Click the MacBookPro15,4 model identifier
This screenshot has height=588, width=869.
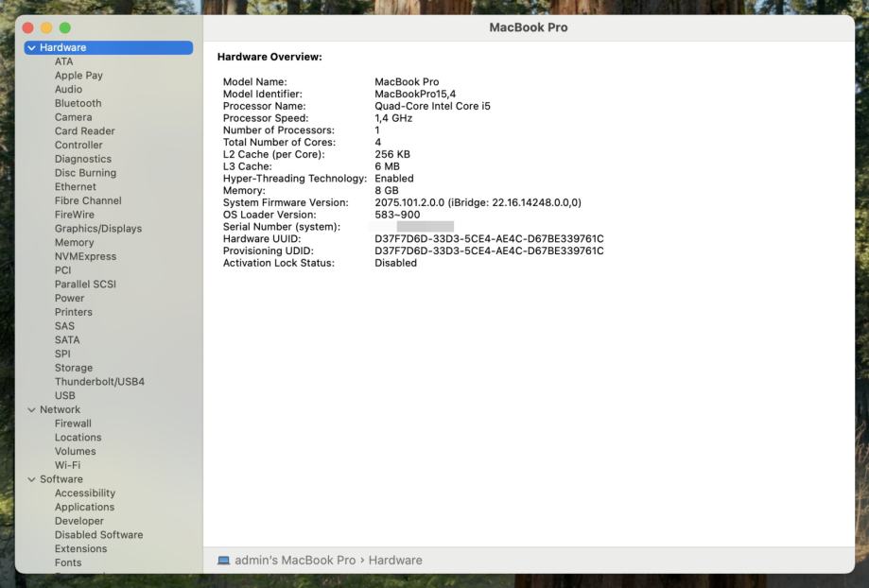[x=415, y=95]
